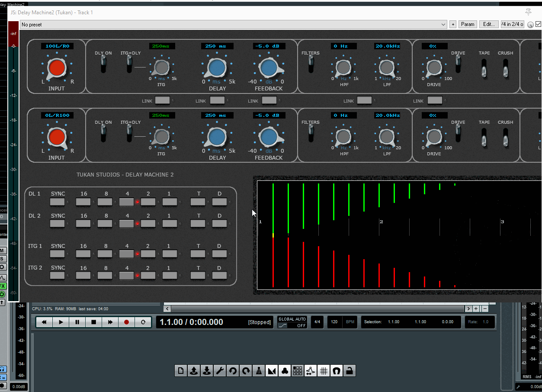The height and width of the screenshot is (392, 542).
Task: Select dotted D button for DL 1
Action: pyautogui.click(x=219, y=202)
